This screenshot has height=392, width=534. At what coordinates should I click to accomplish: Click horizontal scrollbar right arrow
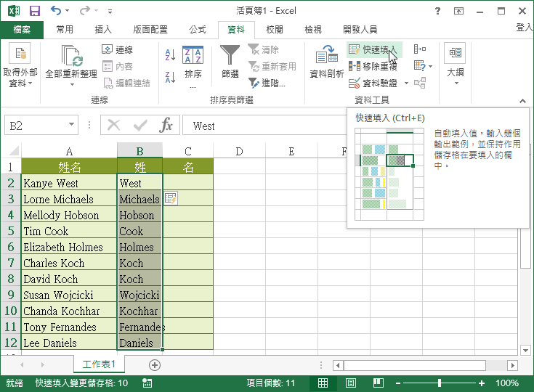point(512,366)
